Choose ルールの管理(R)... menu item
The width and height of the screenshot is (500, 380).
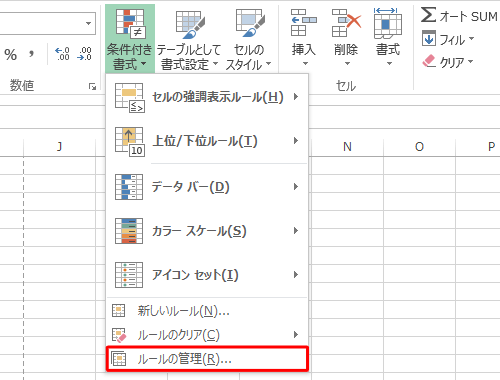point(207,359)
